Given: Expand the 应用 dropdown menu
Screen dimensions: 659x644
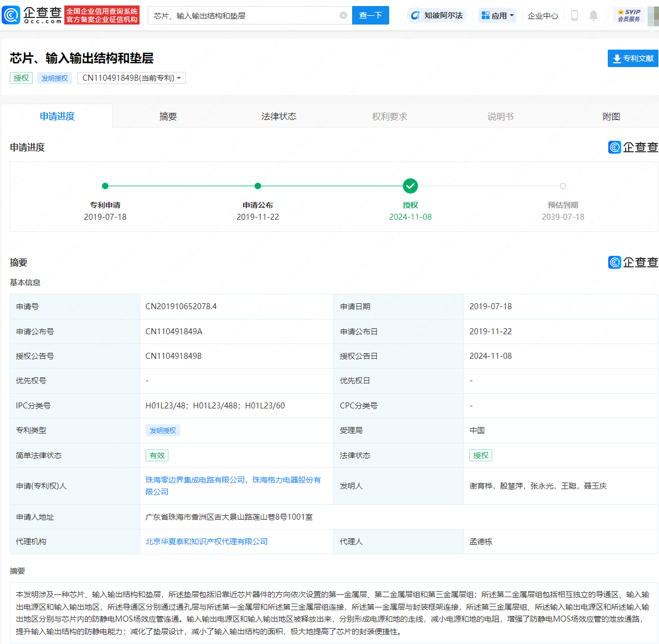Looking at the screenshot, I should pyautogui.click(x=498, y=15).
